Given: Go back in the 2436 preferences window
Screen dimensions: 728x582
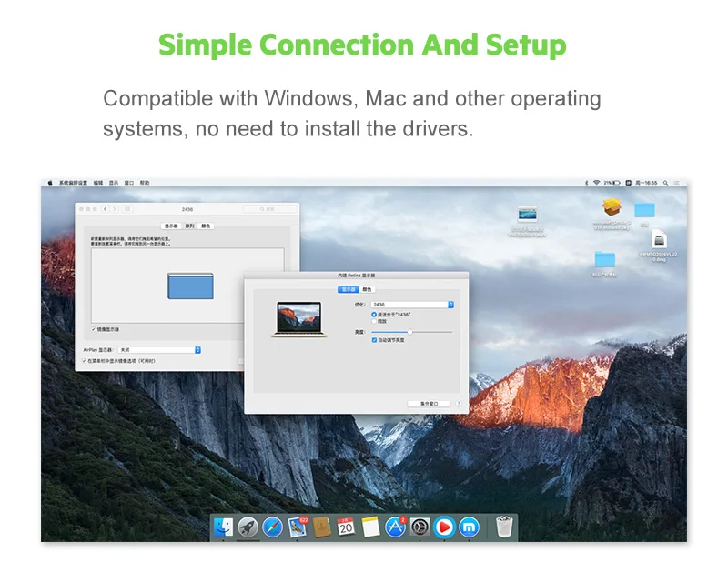Looking at the screenshot, I should point(106,209).
